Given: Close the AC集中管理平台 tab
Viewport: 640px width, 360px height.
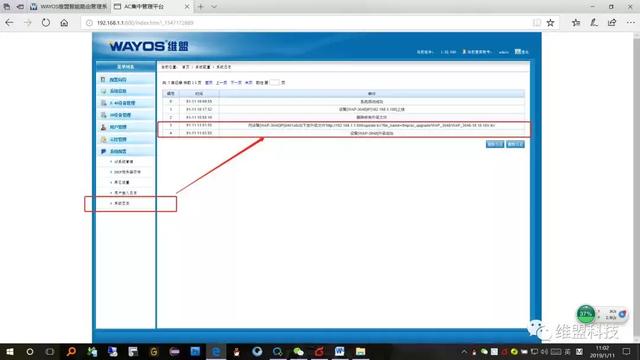Looking at the screenshot, I should 187,7.
